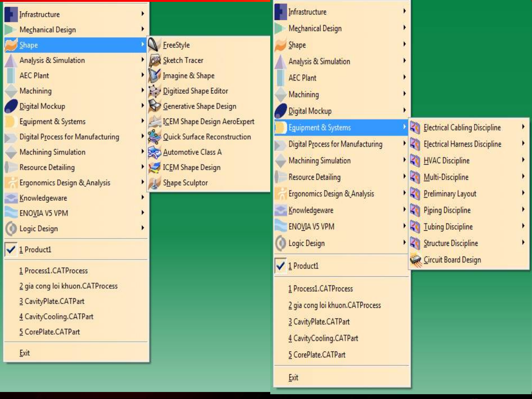This screenshot has width=532, height=399.
Task: Click the Ergonomics Design icon in left menu
Action: pyautogui.click(x=11, y=183)
